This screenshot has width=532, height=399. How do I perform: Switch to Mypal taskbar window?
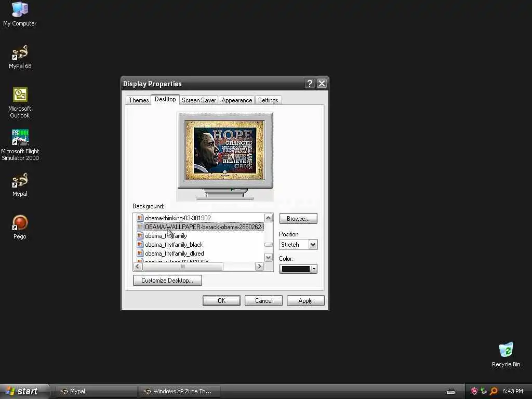click(x=96, y=391)
